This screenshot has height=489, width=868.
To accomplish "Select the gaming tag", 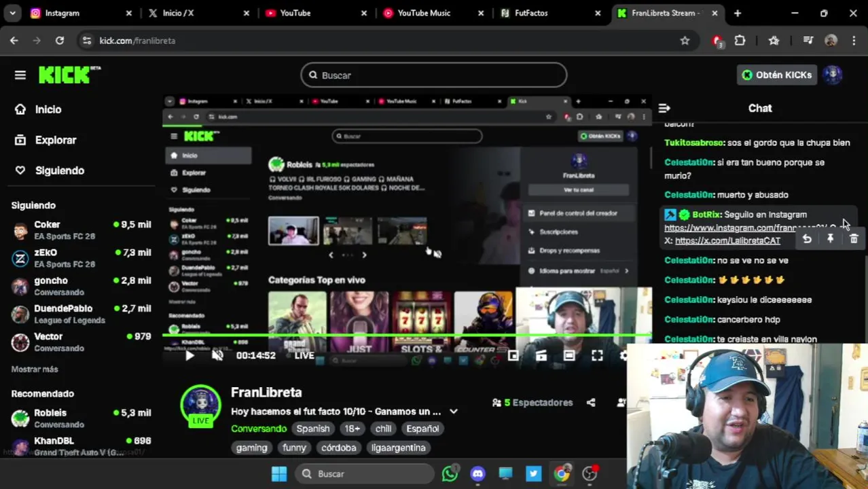I will [252, 448].
